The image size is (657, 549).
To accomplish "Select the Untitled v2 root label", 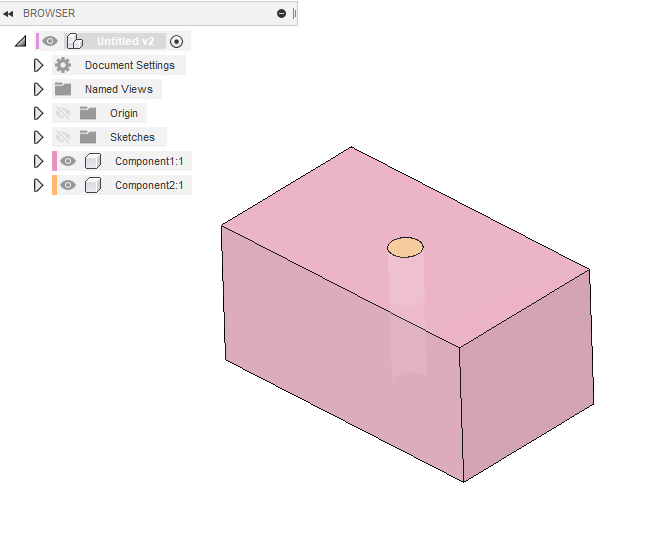I will (x=125, y=41).
